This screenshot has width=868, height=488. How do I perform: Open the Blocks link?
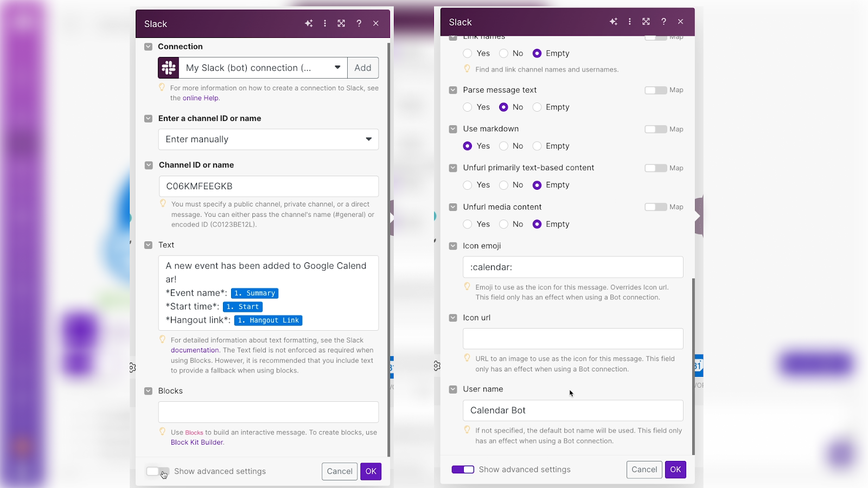[194, 433]
